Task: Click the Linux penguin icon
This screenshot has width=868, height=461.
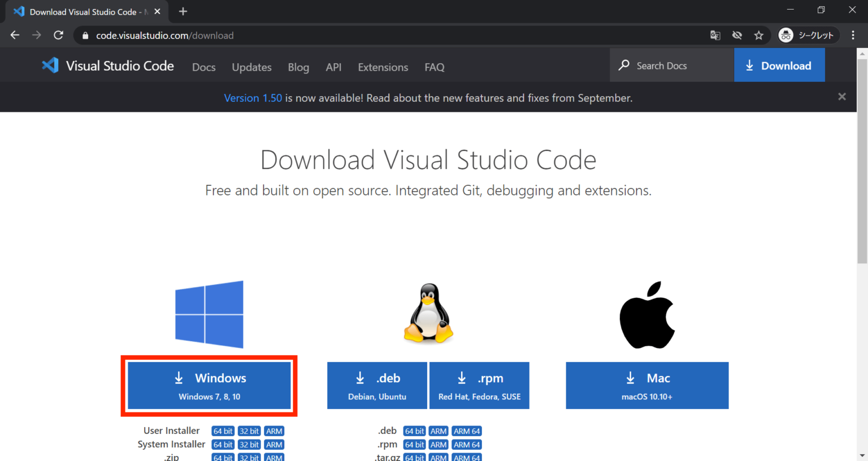Action: click(x=428, y=314)
